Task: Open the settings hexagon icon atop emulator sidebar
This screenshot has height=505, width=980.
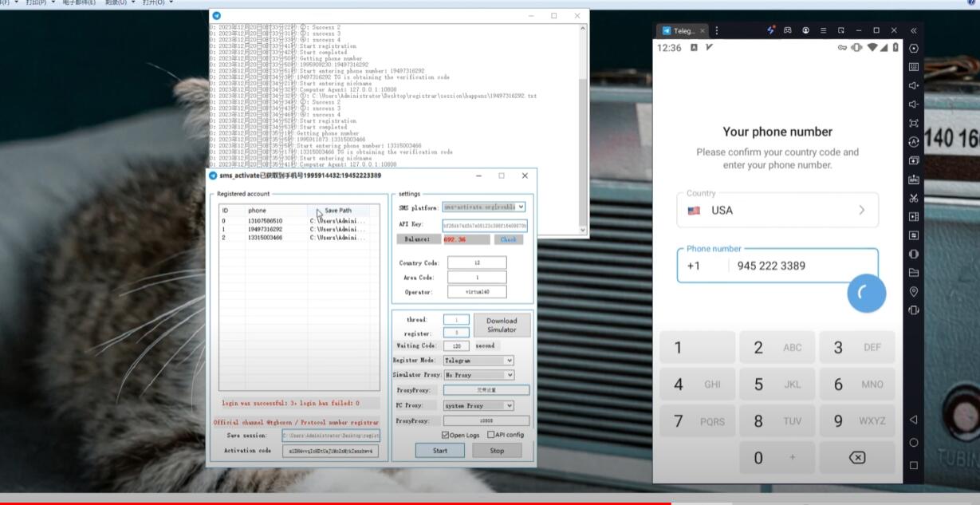Action: coord(914,49)
